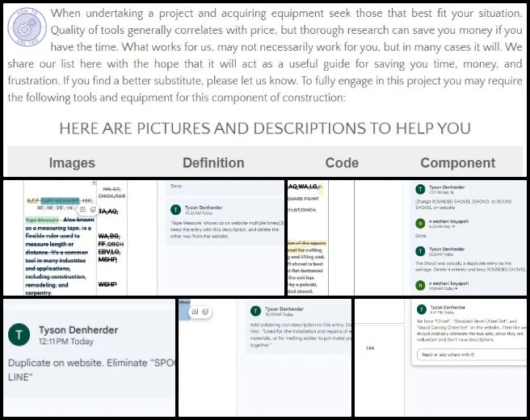Click the name 'Tyson Denherder' on the 12:11 PM comment
530x420 pixels.
pyautogui.click(x=78, y=330)
